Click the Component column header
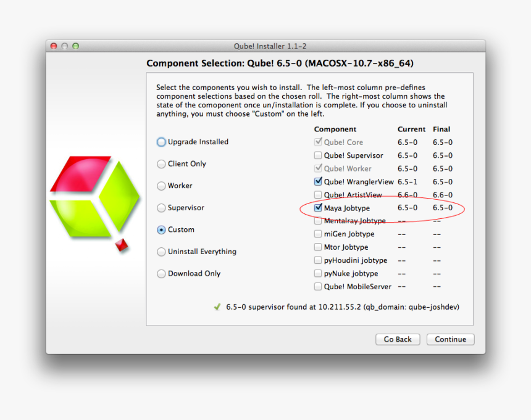This screenshot has height=420, width=531. [335, 129]
